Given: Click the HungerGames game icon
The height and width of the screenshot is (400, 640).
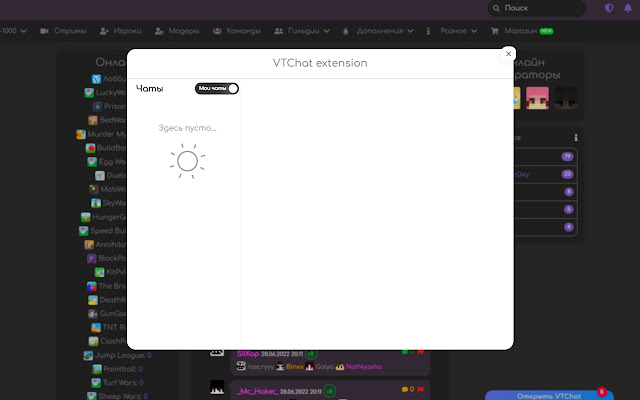Looking at the screenshot, I should click(86, 217).
